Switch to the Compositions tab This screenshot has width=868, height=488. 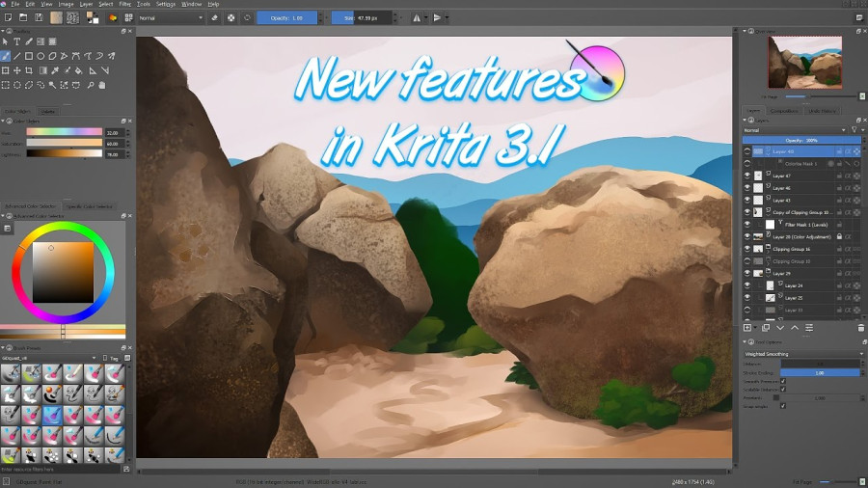(784, 111)
